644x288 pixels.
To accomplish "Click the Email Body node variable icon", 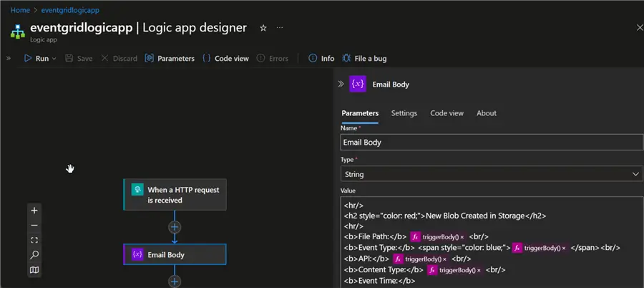I will pyautogui.click(x=137, y=254).
